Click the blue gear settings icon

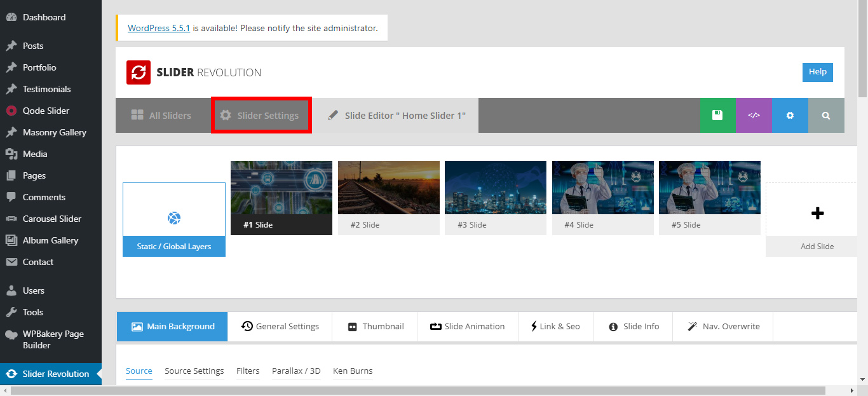pos(790,115)
